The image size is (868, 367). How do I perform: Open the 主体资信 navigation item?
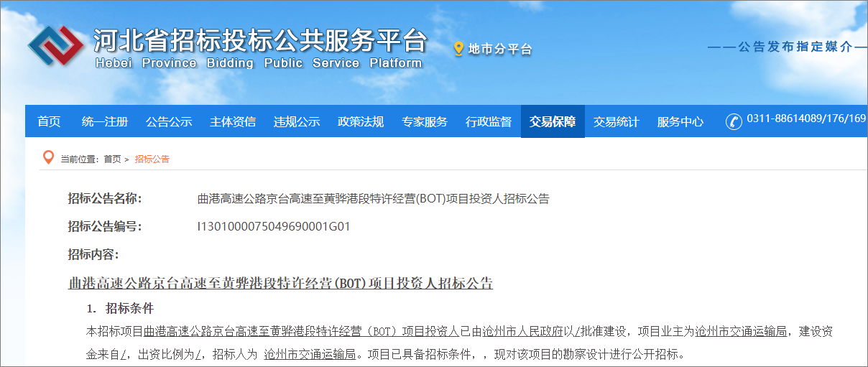(233, 121)
